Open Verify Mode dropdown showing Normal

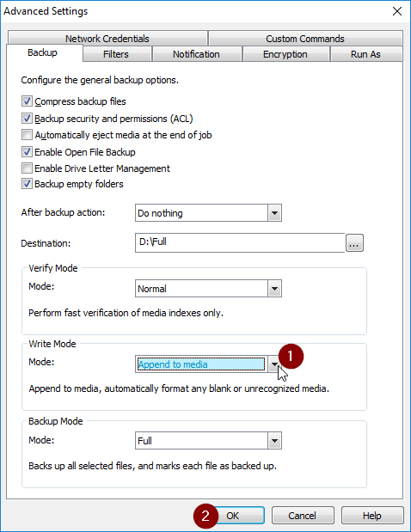[x=274, y=289]
